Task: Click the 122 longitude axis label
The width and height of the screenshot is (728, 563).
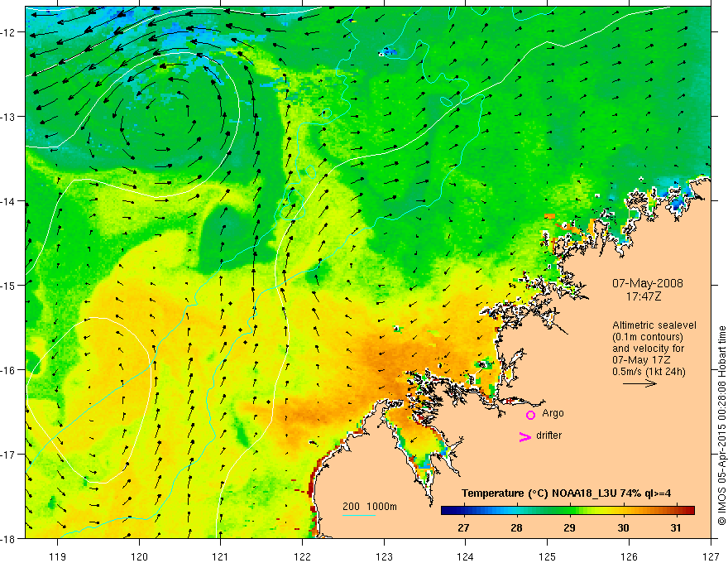Action: (302, 556)
